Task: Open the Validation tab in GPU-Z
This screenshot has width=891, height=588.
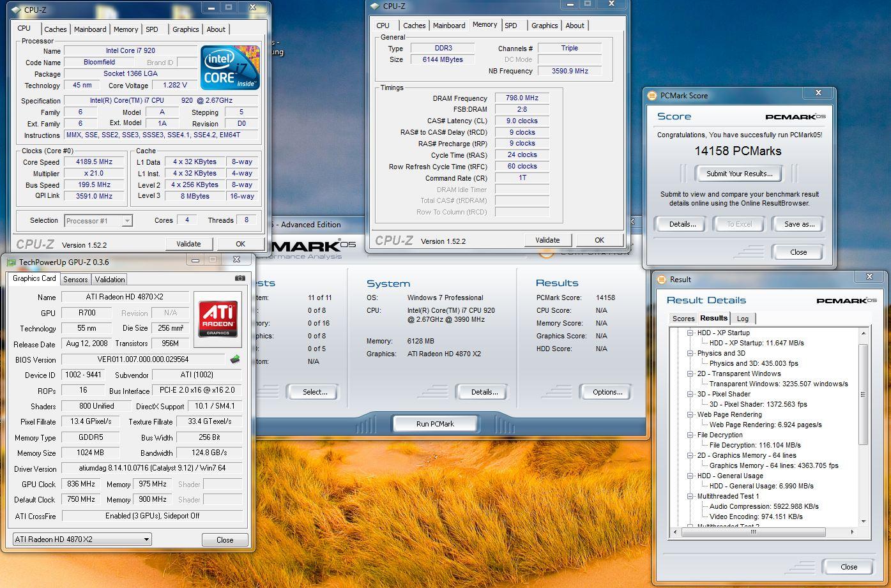Action: coord(110,280)
